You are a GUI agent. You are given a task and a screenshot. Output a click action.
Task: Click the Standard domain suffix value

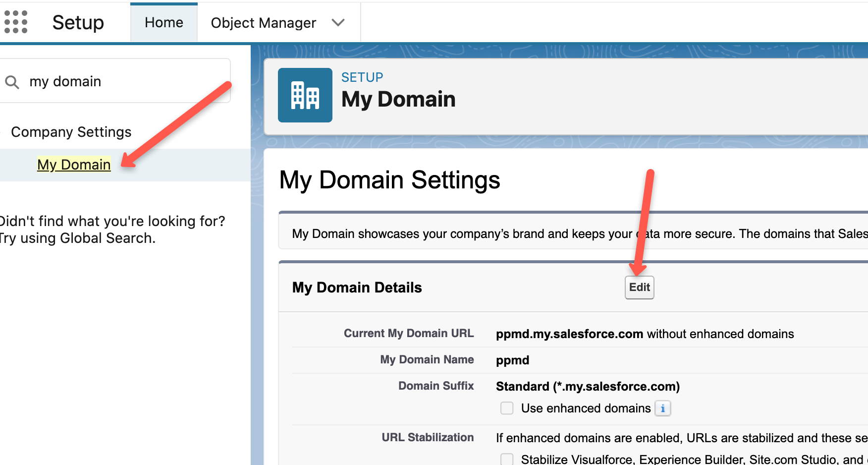click(x=587, y=387)
